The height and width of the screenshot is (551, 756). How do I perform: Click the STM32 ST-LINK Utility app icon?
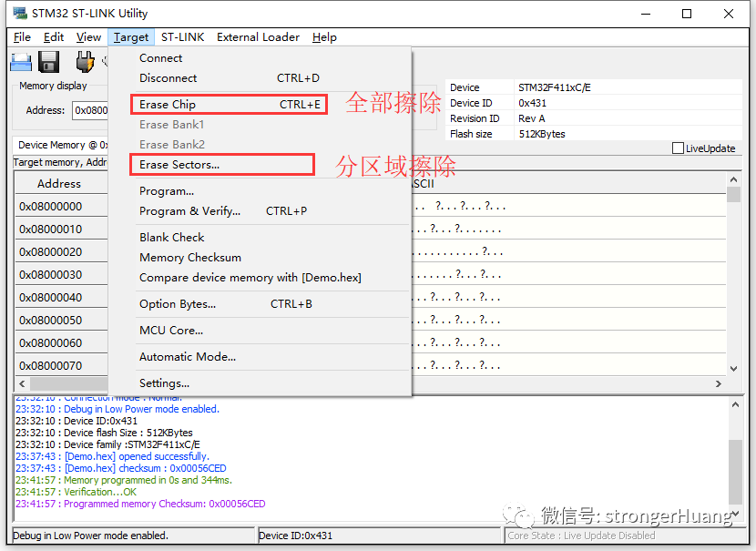(x=20, y=13)
